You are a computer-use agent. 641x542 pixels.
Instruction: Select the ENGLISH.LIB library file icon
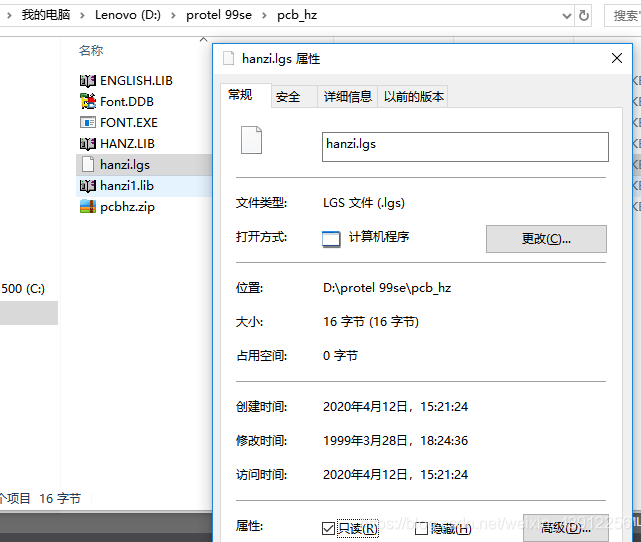point(87,81)
